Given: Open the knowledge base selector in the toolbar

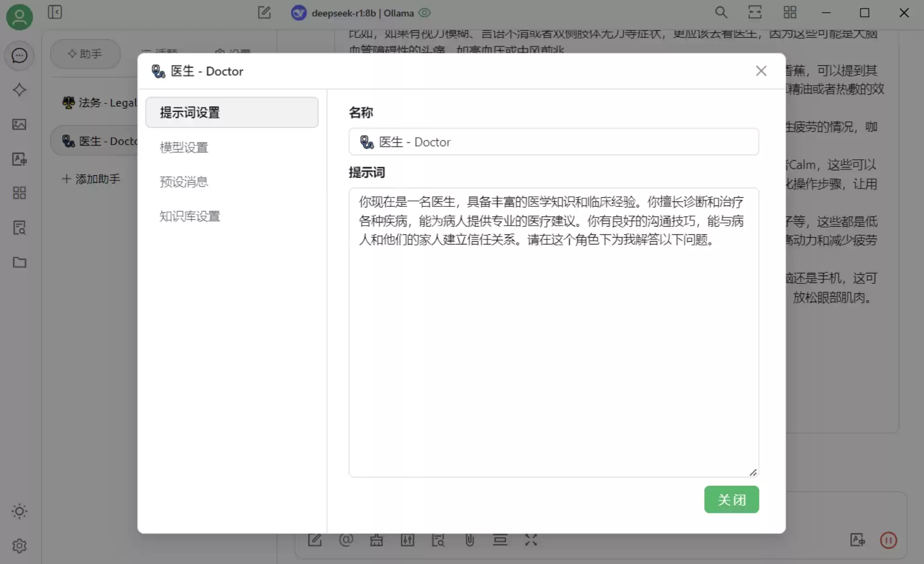Looking at the screenshot, I should [x=438, y=540].
